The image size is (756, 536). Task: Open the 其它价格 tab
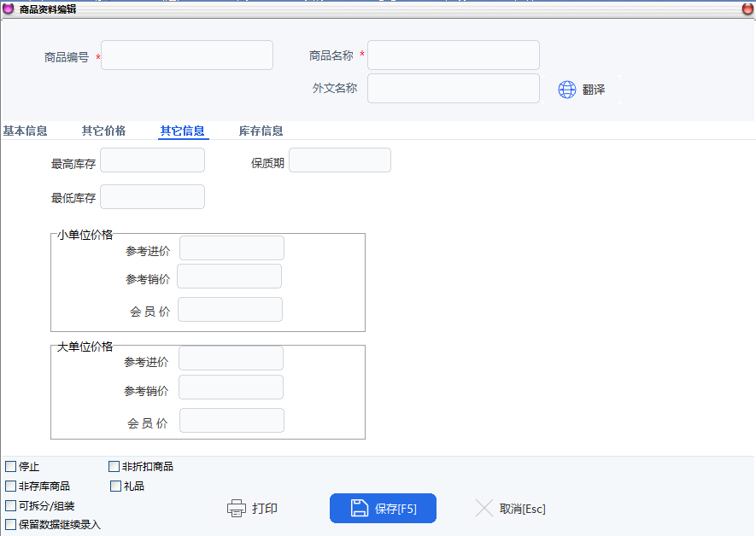click(x=103, y=131)
